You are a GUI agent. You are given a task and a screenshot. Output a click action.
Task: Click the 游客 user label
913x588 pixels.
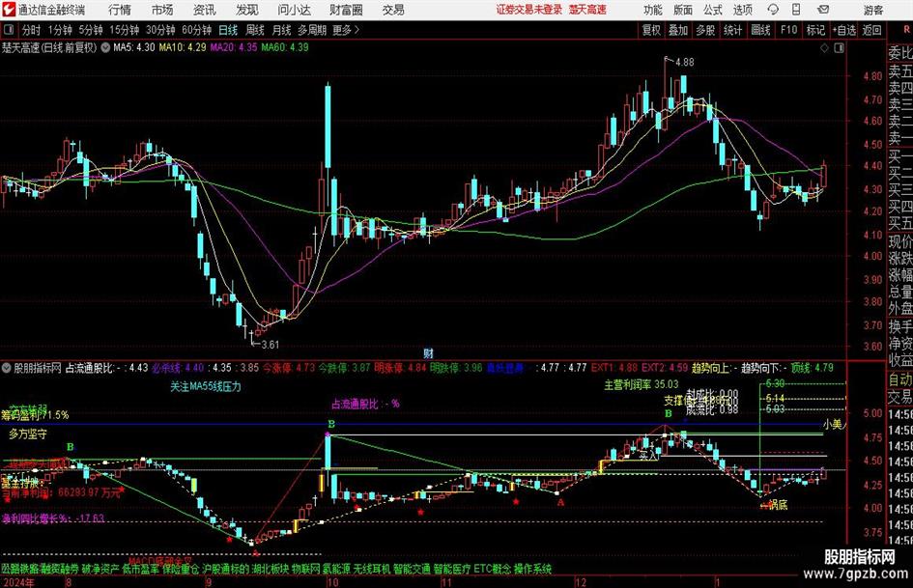[x=872, y=10]
